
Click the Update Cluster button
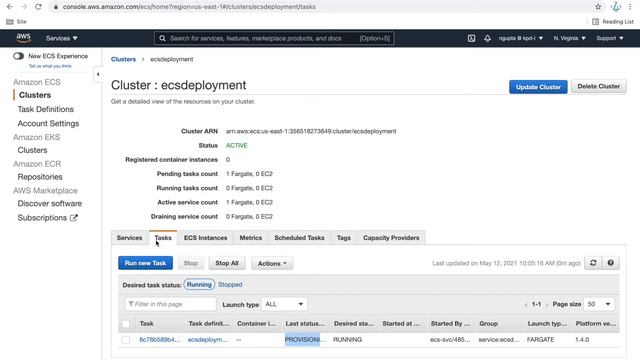click(538, 87)
